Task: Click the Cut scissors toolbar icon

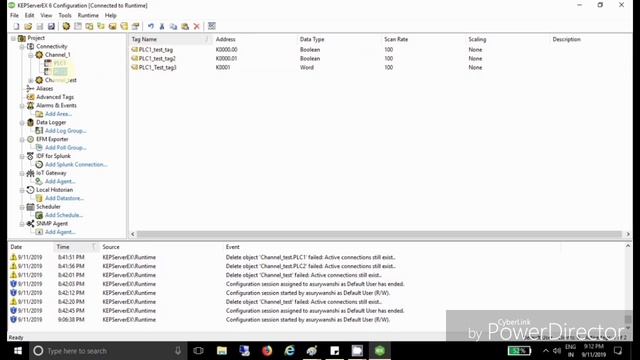Action: [x=162, y=27]
